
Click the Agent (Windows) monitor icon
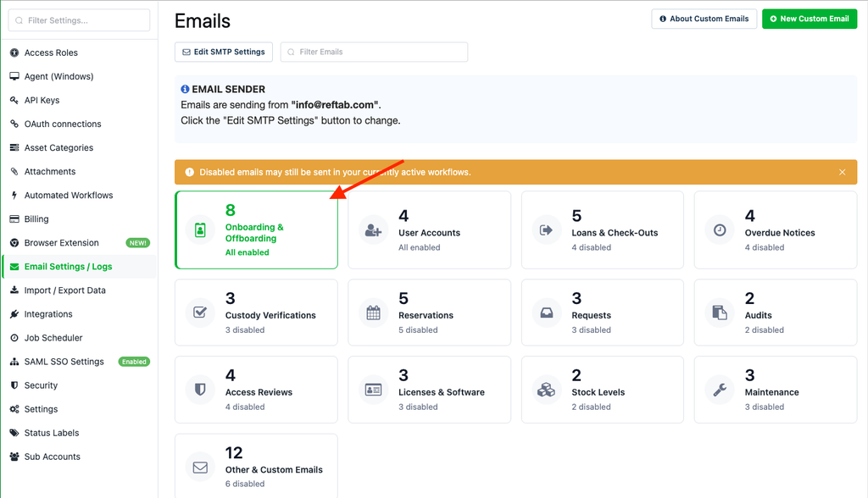pyautogui.click(x=14, y=76)
